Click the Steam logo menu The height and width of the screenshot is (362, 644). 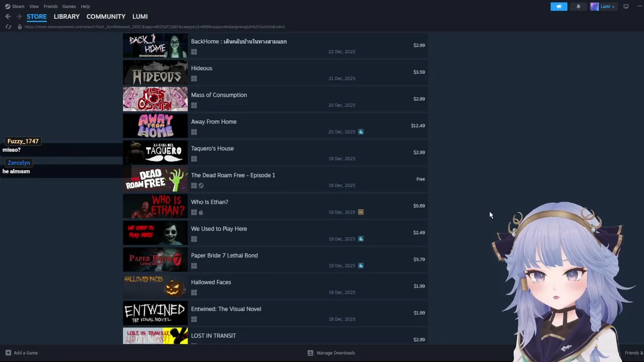click(15, 7)
